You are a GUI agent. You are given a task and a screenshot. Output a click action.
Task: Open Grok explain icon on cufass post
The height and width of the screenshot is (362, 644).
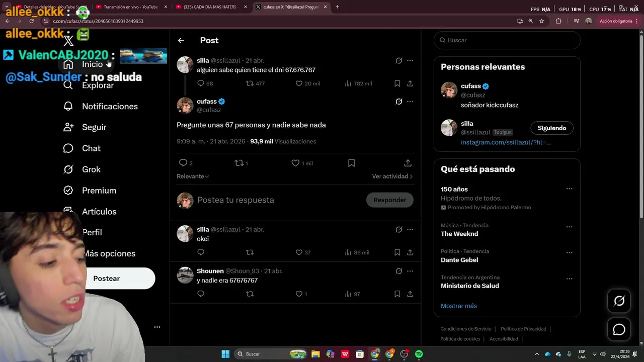coord(399,102)
